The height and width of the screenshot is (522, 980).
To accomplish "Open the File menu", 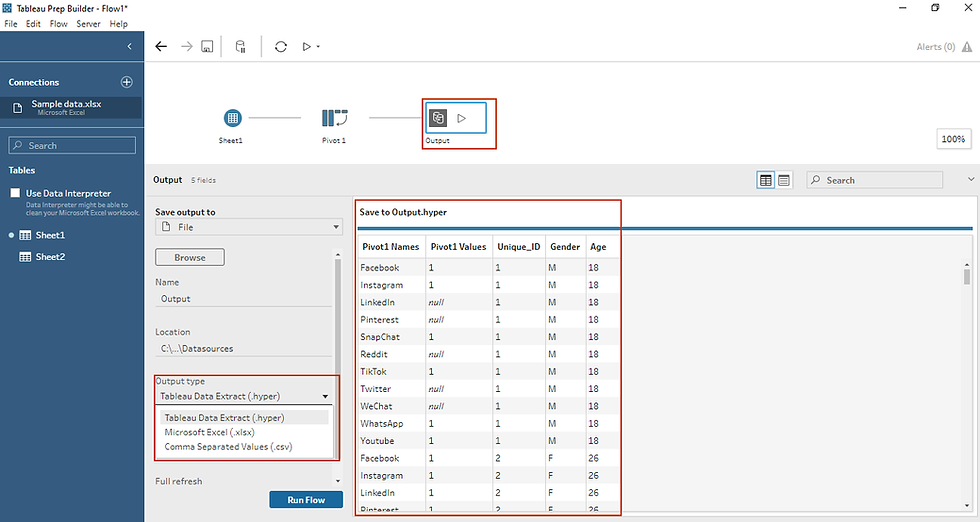I will [11, 24].
